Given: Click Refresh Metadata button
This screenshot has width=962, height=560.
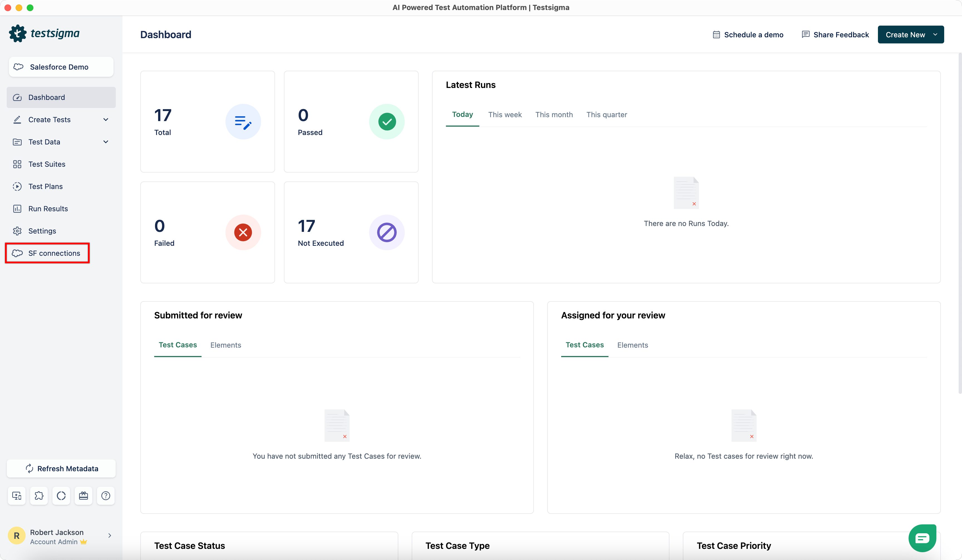Looking at the screenshot, I should (61, 468).
